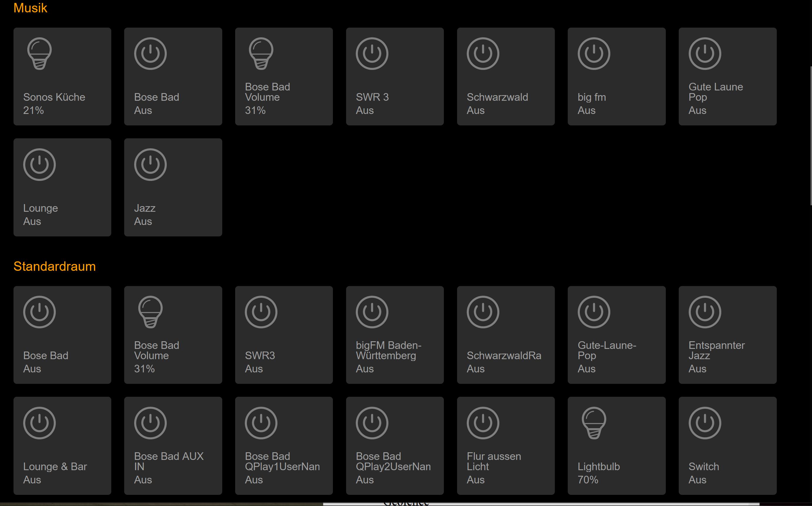
Task: Toggle the Schwarzwald tile in Musik
Action: [x=505, y=77]
